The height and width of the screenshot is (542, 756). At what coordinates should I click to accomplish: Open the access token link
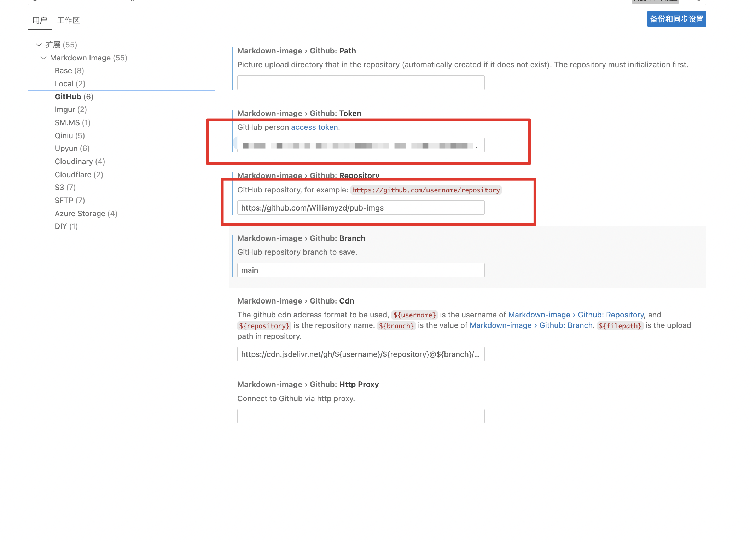(314, 127)
